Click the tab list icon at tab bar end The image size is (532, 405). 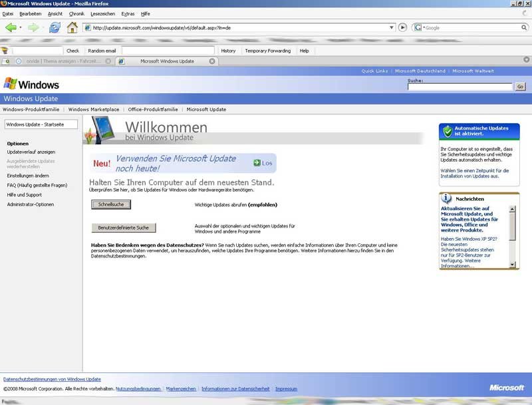pyautogui.click(x=526, y=60)
